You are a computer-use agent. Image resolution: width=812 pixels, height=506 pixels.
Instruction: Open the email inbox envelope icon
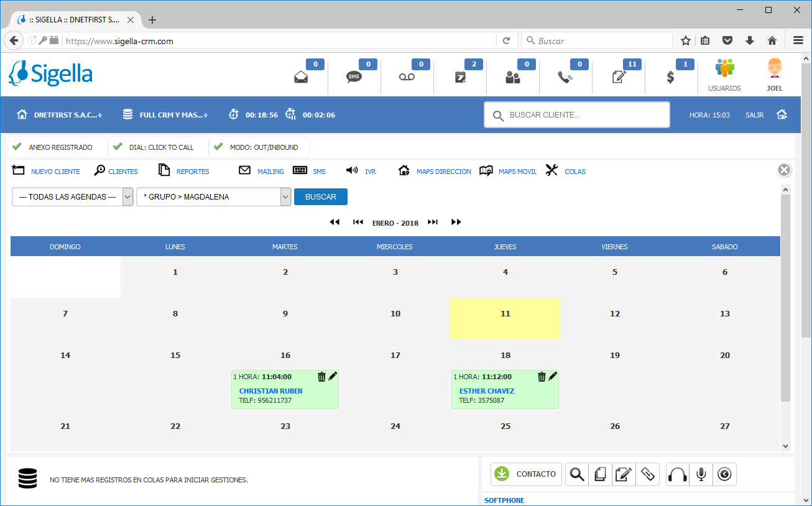(302, 77)
